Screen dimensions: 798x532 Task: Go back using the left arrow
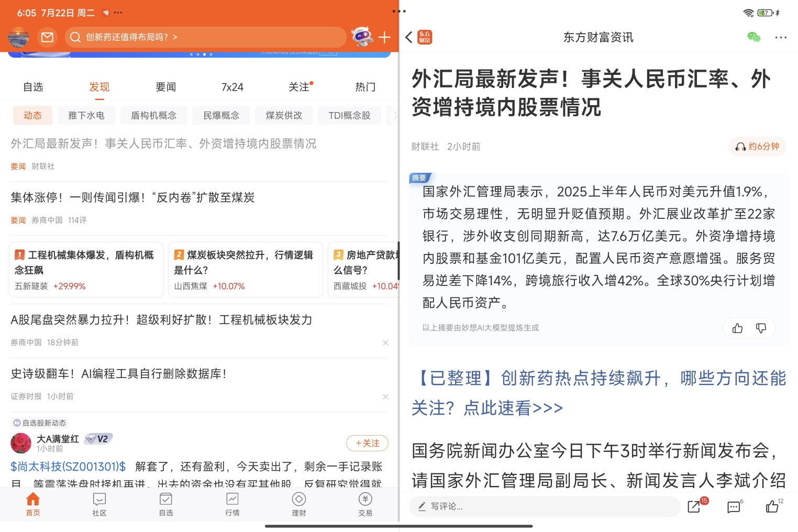[409, 37]
